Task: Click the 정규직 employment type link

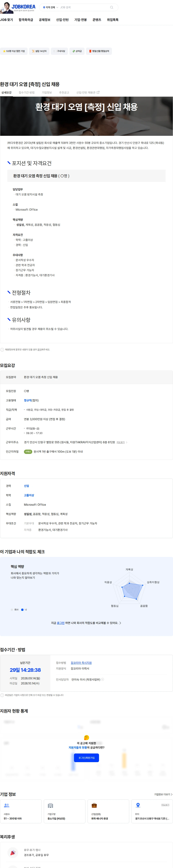Action: pyautogui.click(x=28, y=400)
